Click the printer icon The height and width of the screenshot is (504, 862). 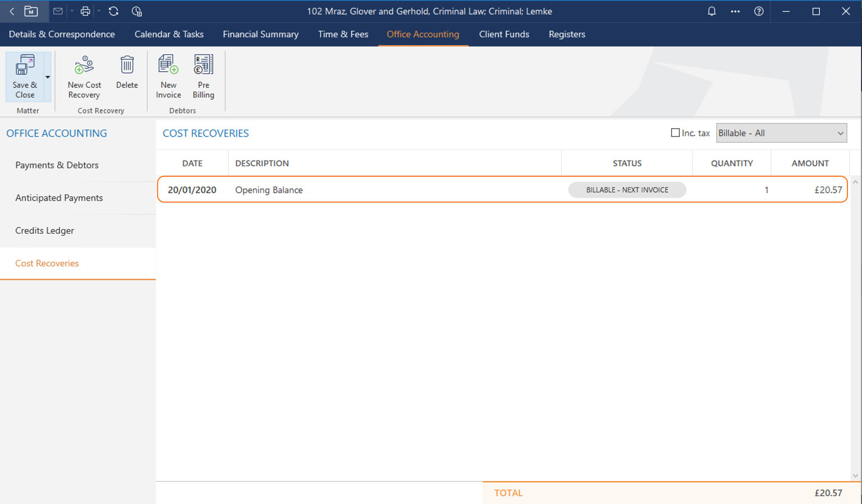click(85, 11)
